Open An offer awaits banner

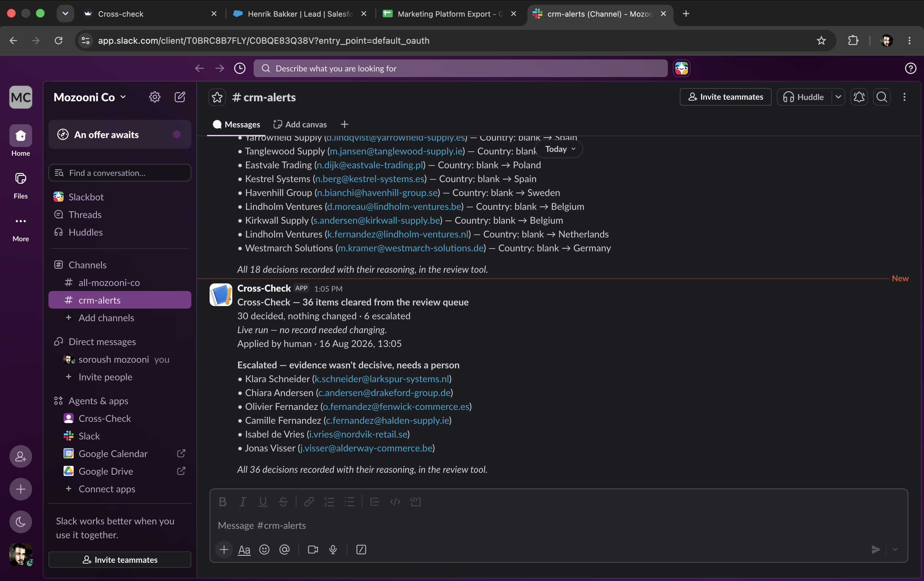click(120, 135)
